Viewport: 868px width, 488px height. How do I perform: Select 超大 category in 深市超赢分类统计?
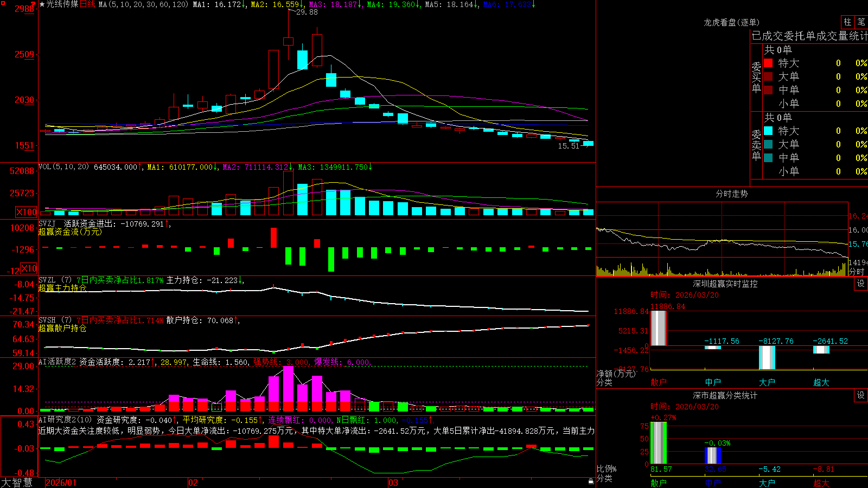821,483
